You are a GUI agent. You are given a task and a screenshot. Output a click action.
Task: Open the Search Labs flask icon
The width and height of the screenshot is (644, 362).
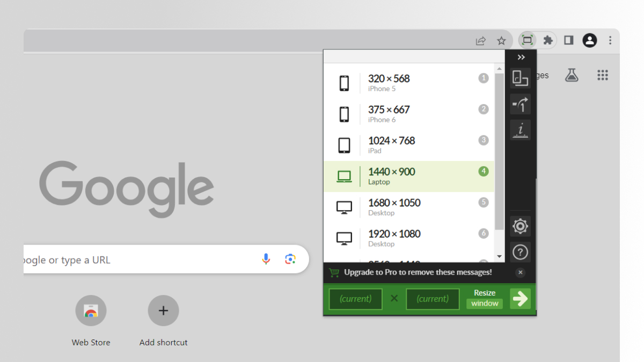click(x=572, y=75)
